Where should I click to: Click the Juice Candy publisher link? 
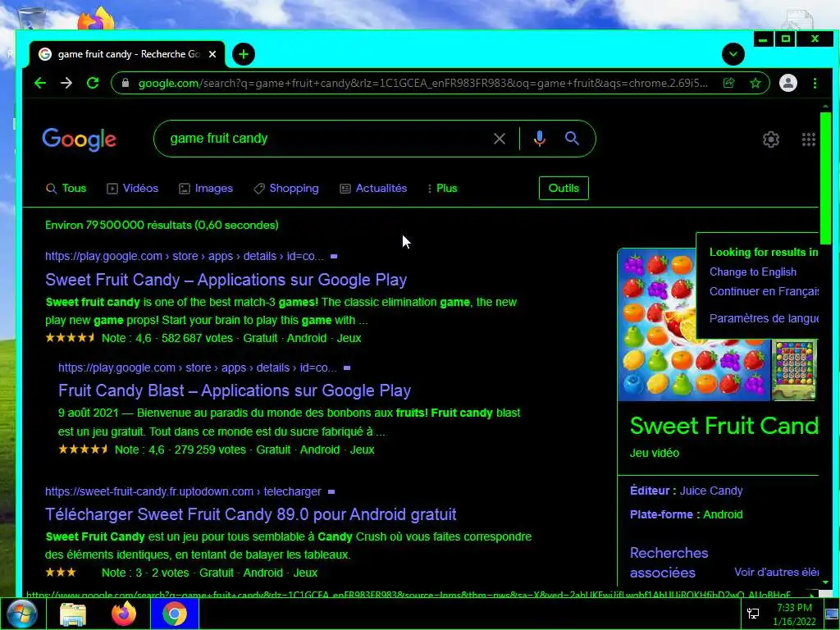click(711, 491)
